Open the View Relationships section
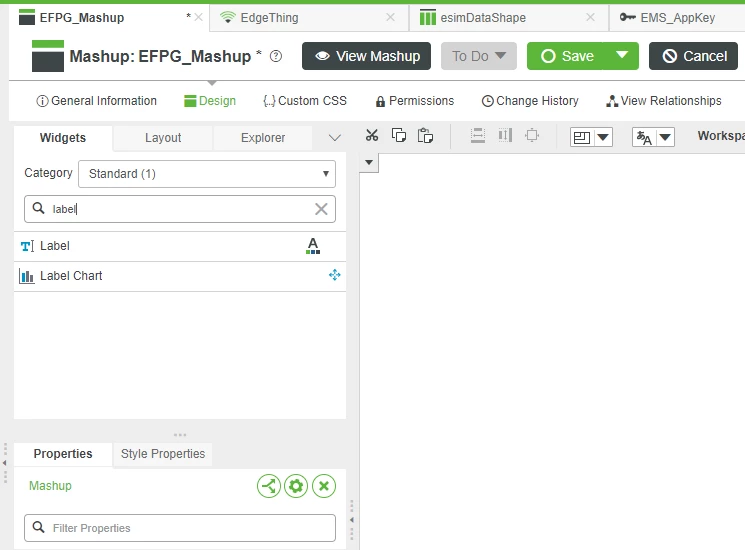This screenshot has height=550, width=745. (x=664, y=101)
